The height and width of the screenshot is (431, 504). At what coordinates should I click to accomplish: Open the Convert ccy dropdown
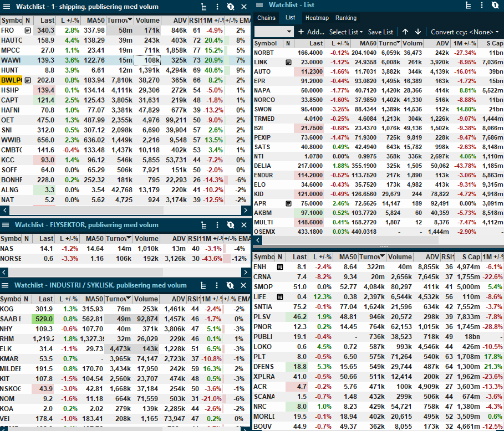[x=465, y=32]
